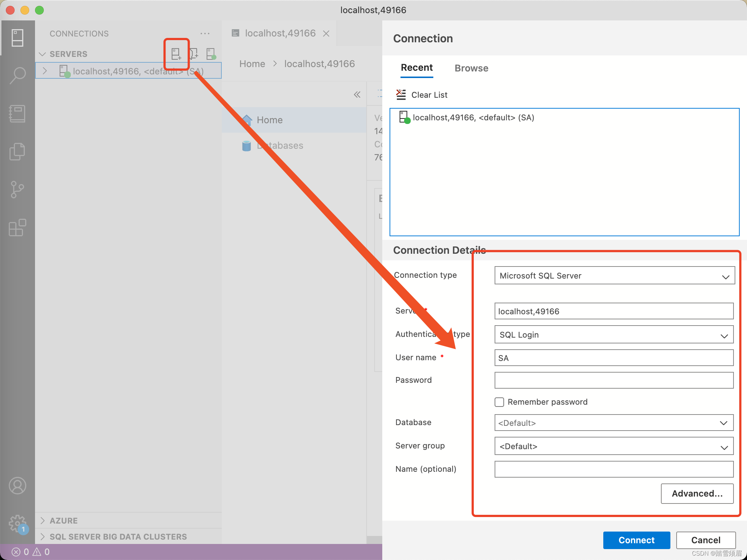
Task: Click the New Server Group icon
Action: pos(194,54)
